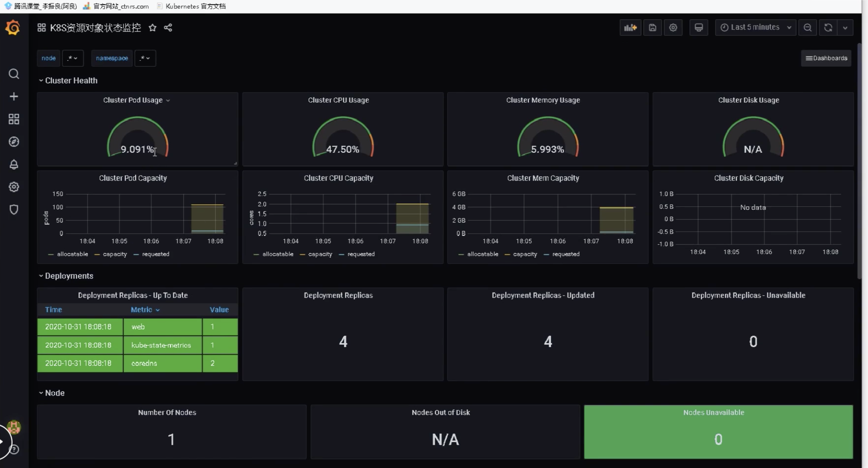The height and width of the screenshot is (468, 868).
Task: Open the dashboard settings gear icon
Action: point(673,28)
